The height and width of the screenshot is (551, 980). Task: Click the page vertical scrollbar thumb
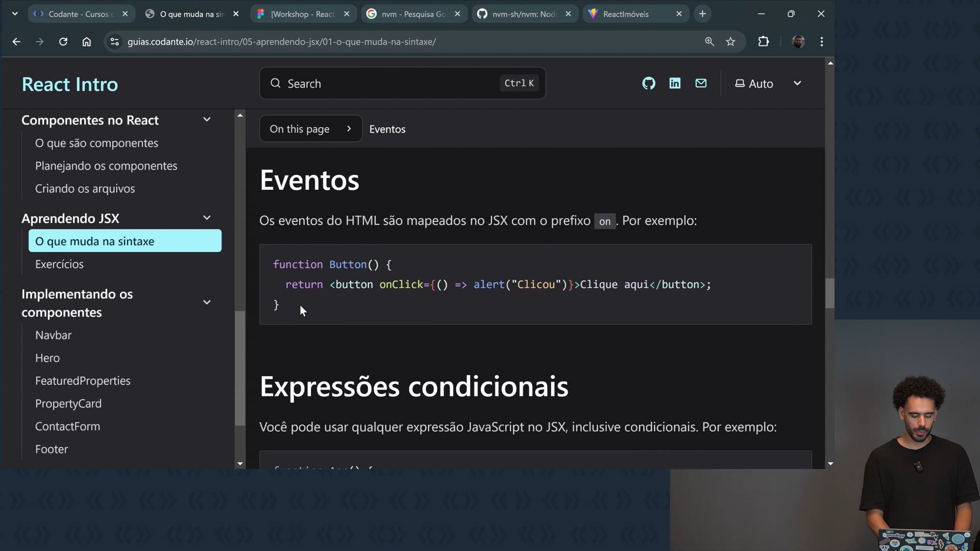click(x=830, y=293)
